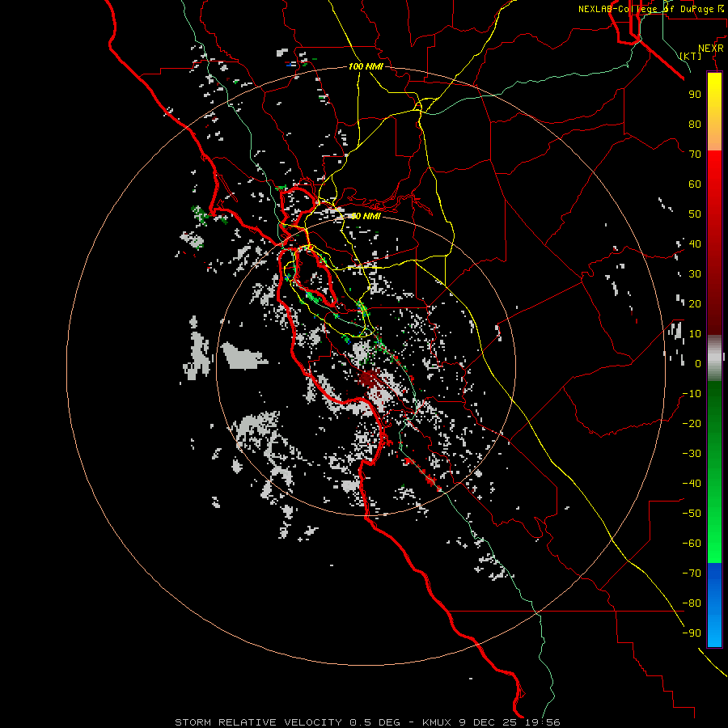Viewport: 728px width, 728px height.
Task: Click the 0 value on velocity scale
Action: point(698,363)
